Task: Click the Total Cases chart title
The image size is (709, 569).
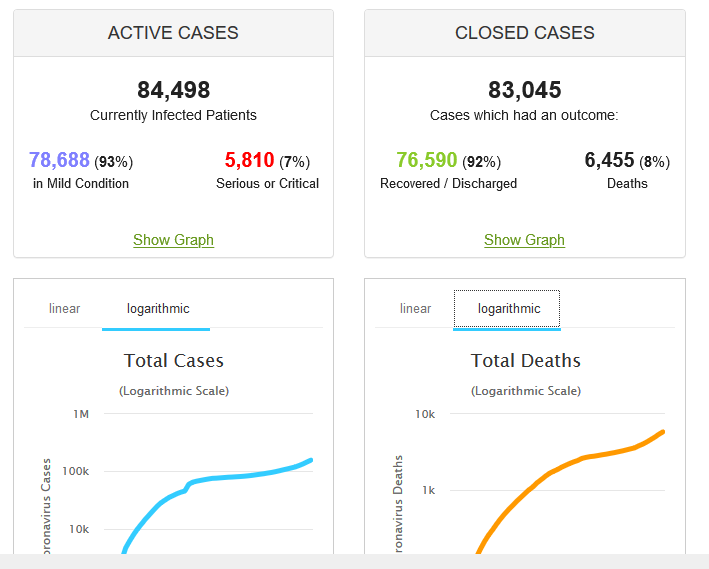Action: point(174,360)
